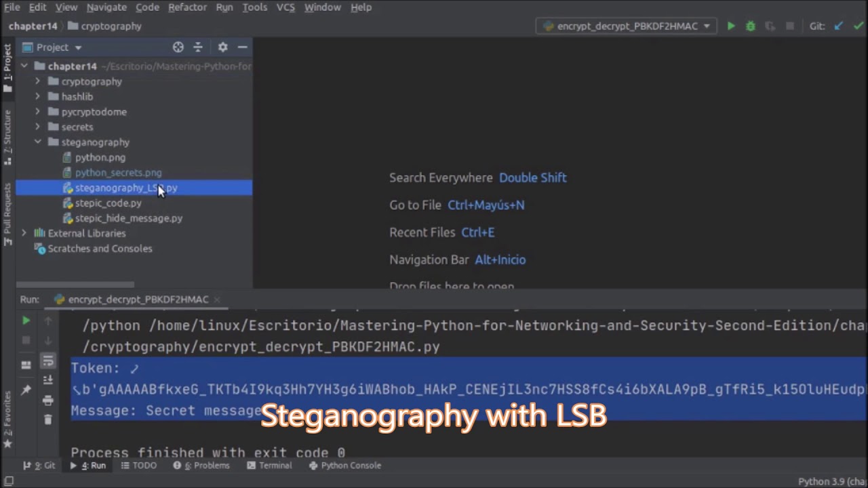The width and height of the screenshot is (868, 488).
Task: Collapse the steganography folder
Action: click(37, 142)
